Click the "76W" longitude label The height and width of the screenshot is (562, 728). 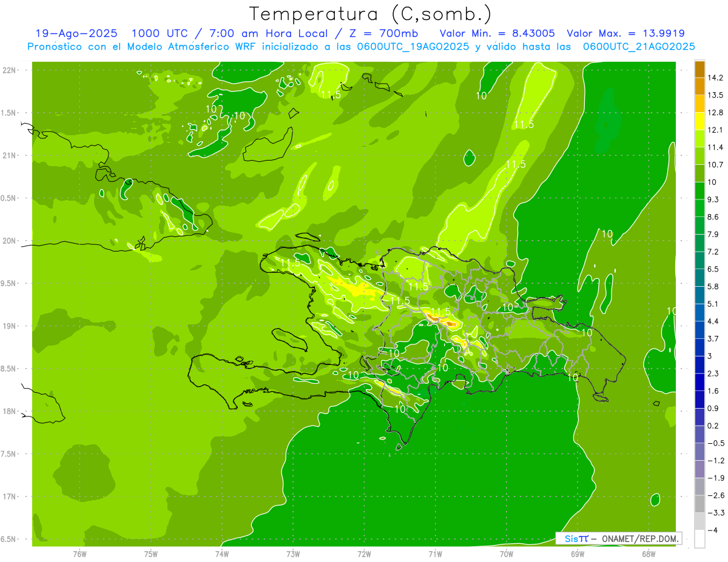79,554
